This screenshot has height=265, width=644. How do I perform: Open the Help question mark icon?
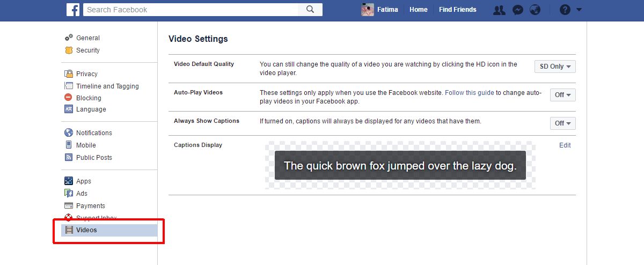point(565,10)
